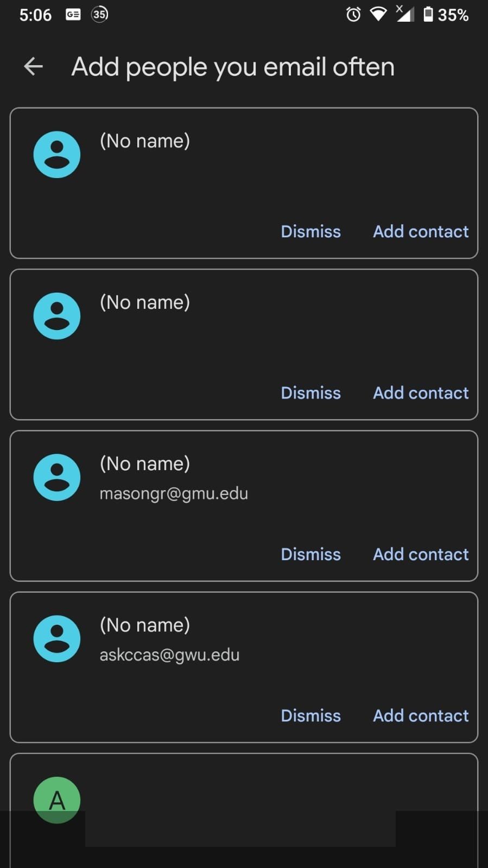Tap the alarm clock status icon

tap(353, 14)
